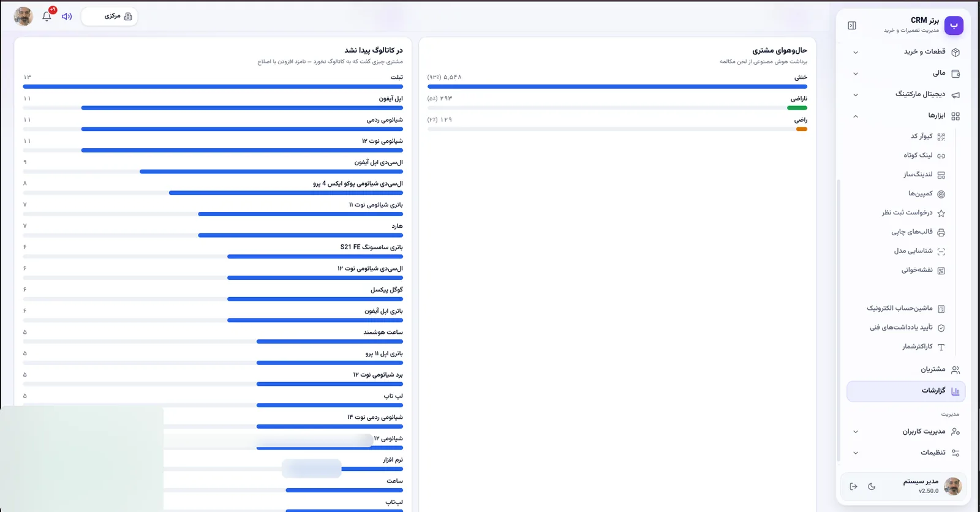Click the لپ تاپ catalog row label
The height and width of the screenshot is (512, 980).
pos(393,396)
